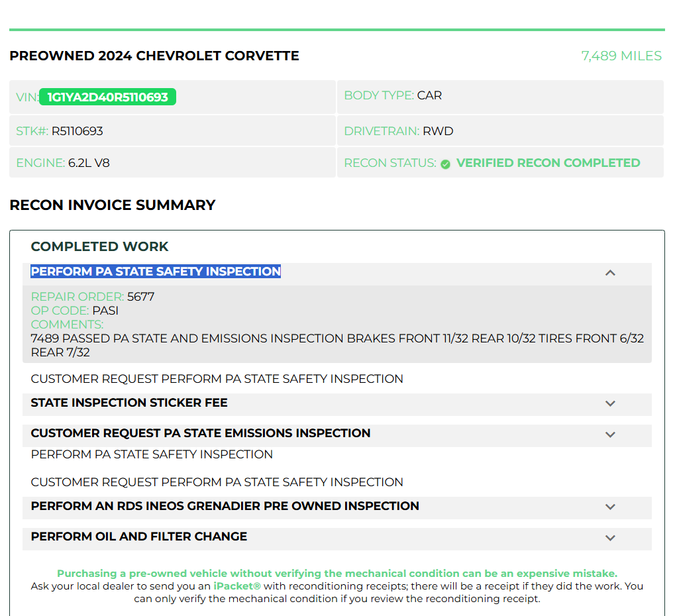Open the State Inspection Sticker Fee row
This screenshot has height=616, width=675.
pos(337,404)
